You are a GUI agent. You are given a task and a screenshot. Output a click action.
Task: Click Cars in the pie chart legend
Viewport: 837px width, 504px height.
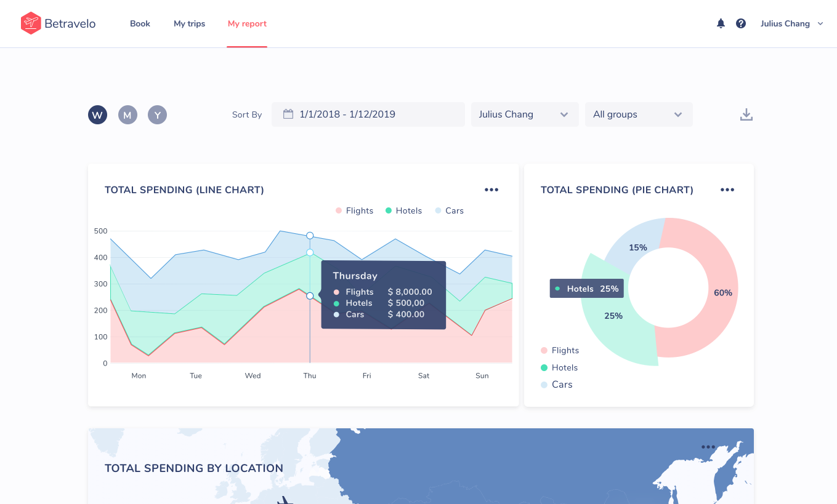point(557,385)
